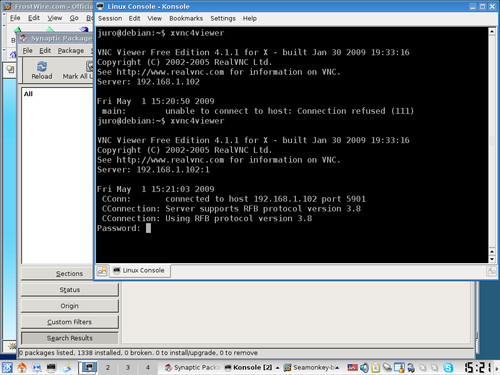Click the Konsole scrollbar up arrow
Screen dimensions: 500x375
pos(492,32)
